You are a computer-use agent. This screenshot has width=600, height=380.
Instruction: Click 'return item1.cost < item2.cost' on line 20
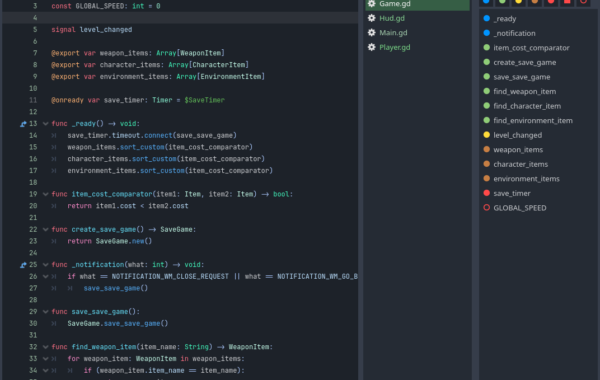(x=128, y=206)
